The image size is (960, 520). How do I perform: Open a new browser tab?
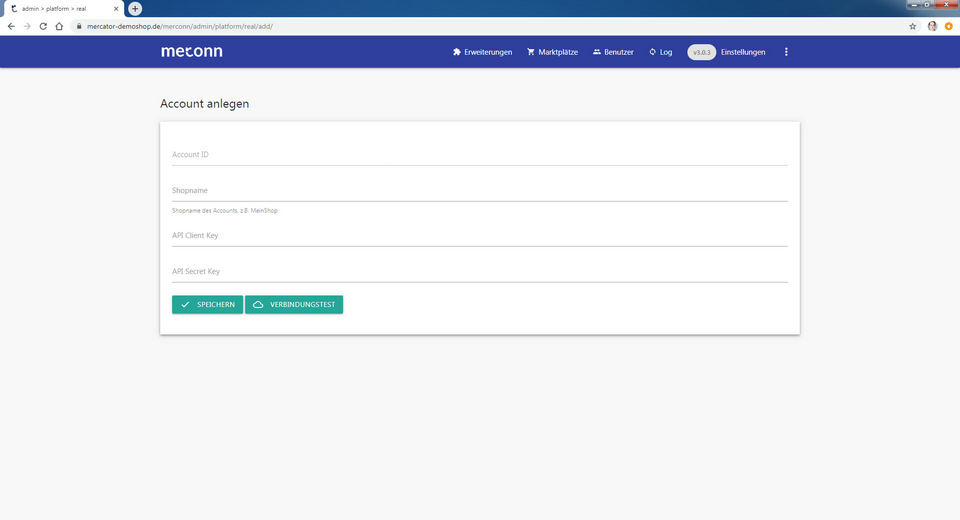point(135,9)
